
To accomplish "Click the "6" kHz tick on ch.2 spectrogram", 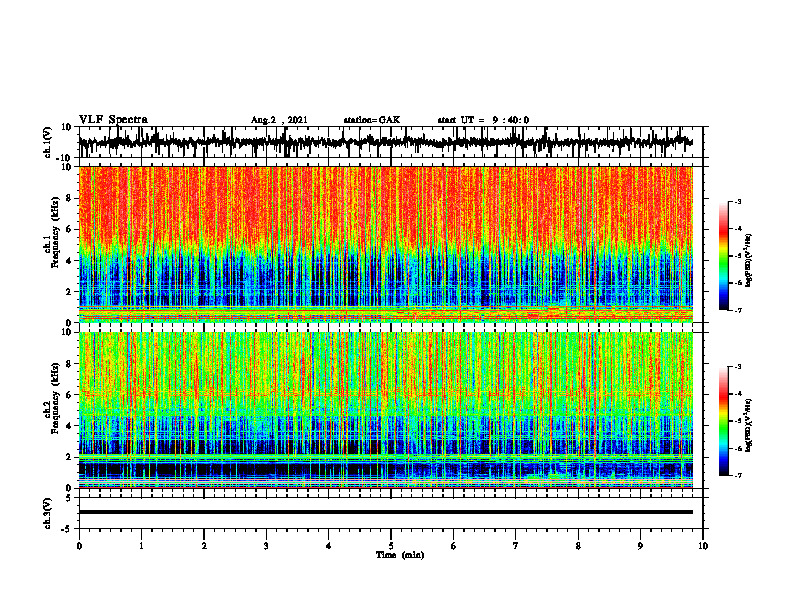I will tap(70, 395).
